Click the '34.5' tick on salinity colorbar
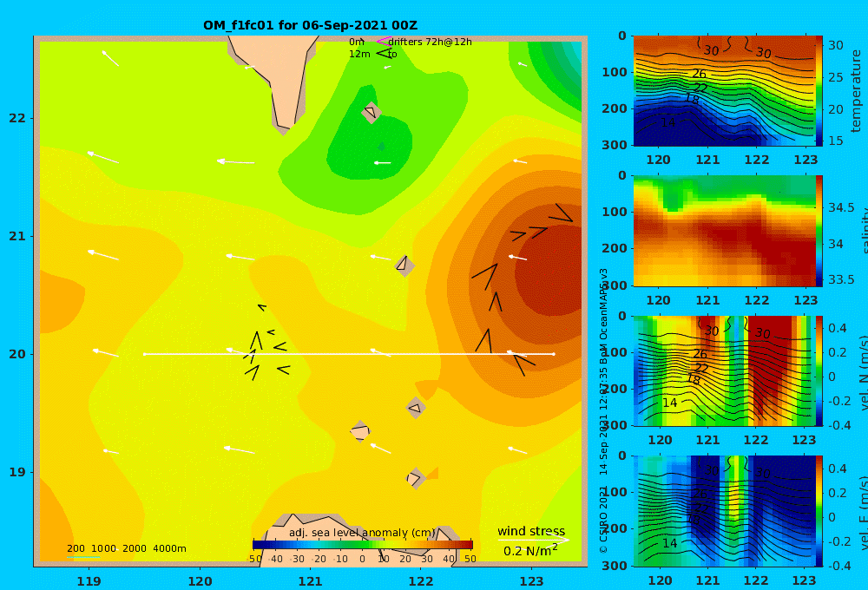Image resolution: width=868 pixels, height=590 pixels. pos(841,207)
